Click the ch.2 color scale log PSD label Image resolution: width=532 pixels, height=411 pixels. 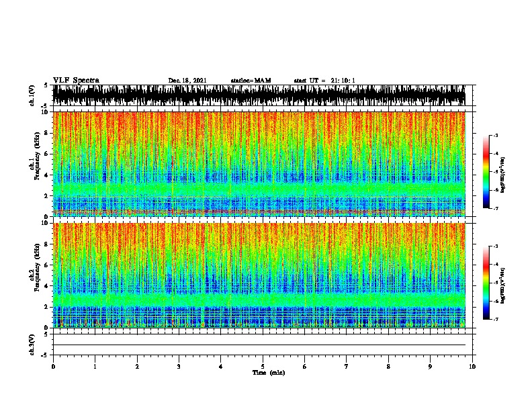tap(502, 285)
